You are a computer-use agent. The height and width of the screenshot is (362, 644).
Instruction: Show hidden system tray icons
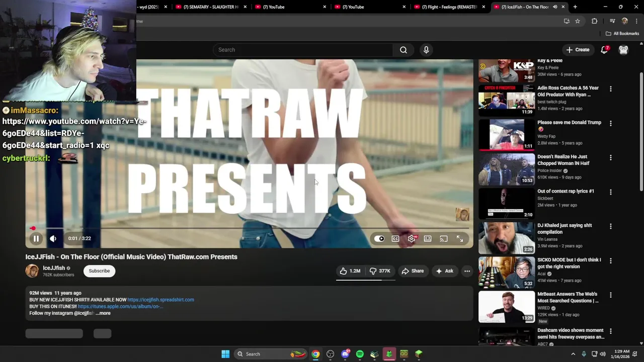573,354
